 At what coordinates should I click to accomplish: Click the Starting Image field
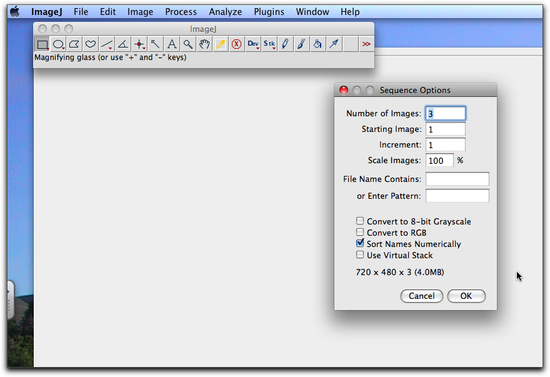(x=445, y=129)
